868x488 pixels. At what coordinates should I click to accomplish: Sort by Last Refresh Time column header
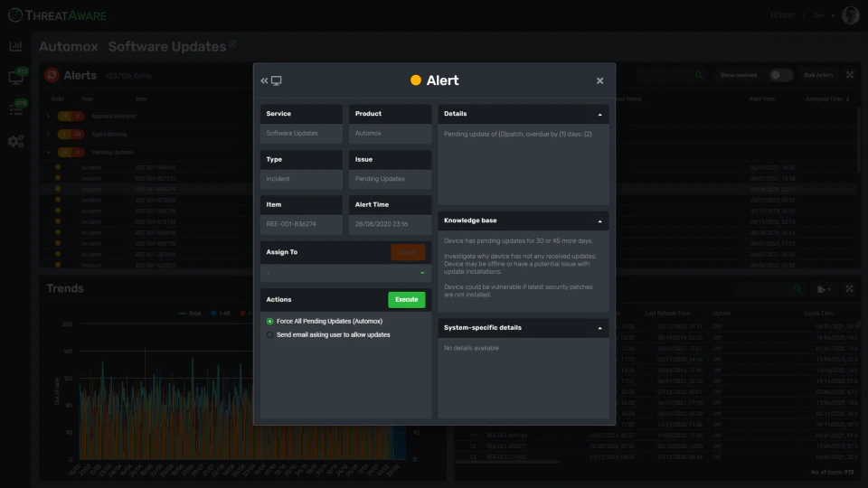click(667, 314)
